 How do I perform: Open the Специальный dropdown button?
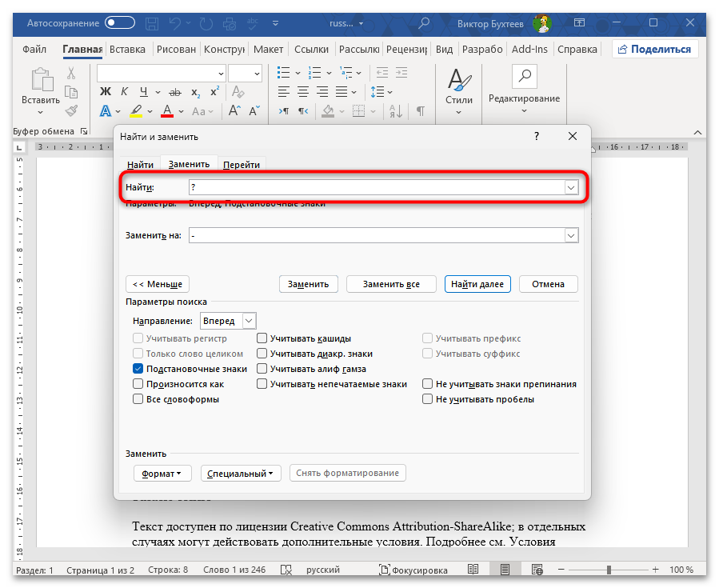tap(241, 474)
